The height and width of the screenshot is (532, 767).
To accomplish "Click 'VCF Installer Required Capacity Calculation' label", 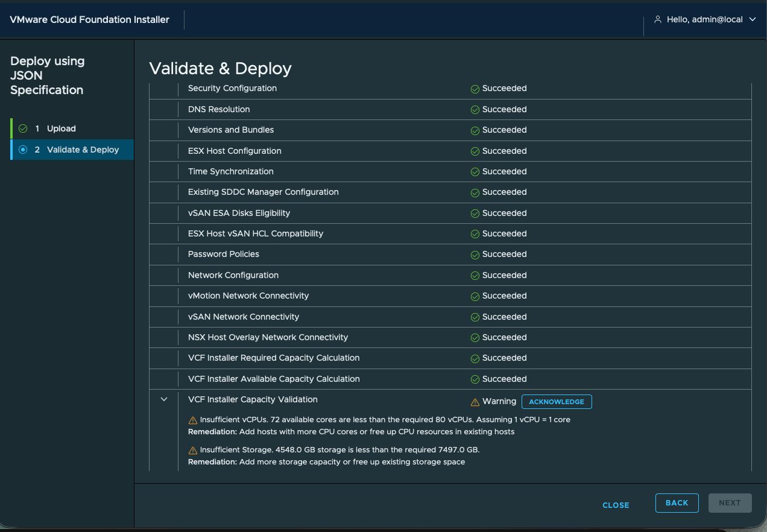I will [274, 358].
